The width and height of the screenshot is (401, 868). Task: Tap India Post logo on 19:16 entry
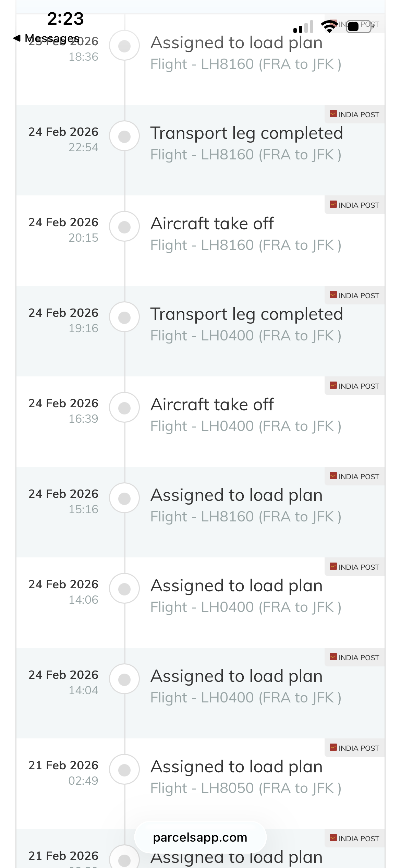(333, 295)
